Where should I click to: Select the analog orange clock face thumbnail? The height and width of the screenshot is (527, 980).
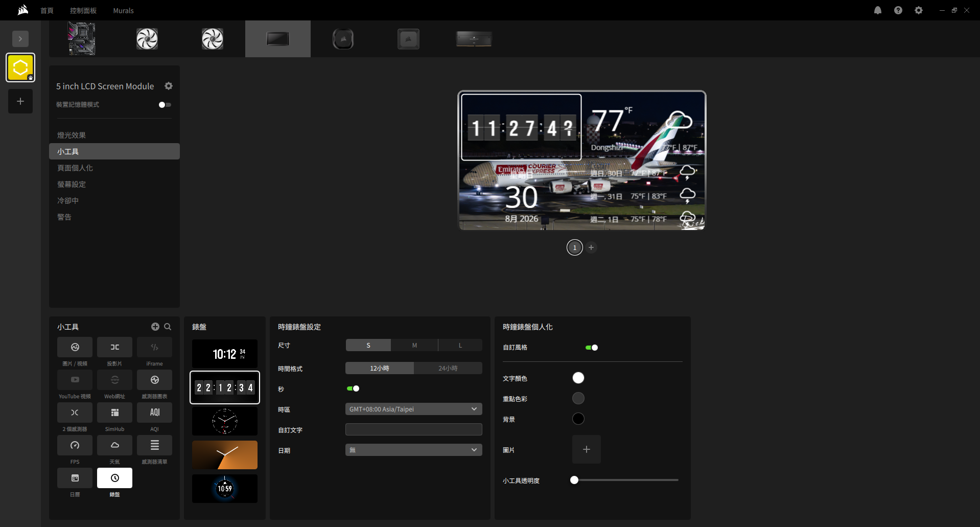[225, 455]
